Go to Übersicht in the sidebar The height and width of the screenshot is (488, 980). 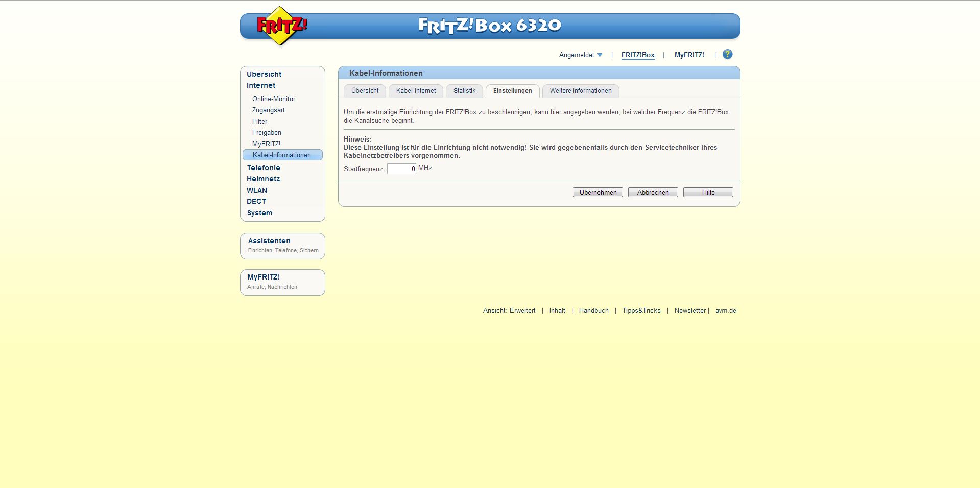264,74
